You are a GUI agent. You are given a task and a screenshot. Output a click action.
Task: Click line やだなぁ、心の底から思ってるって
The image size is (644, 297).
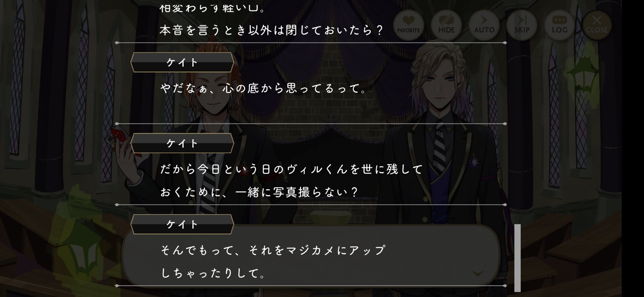coord(263,88)
